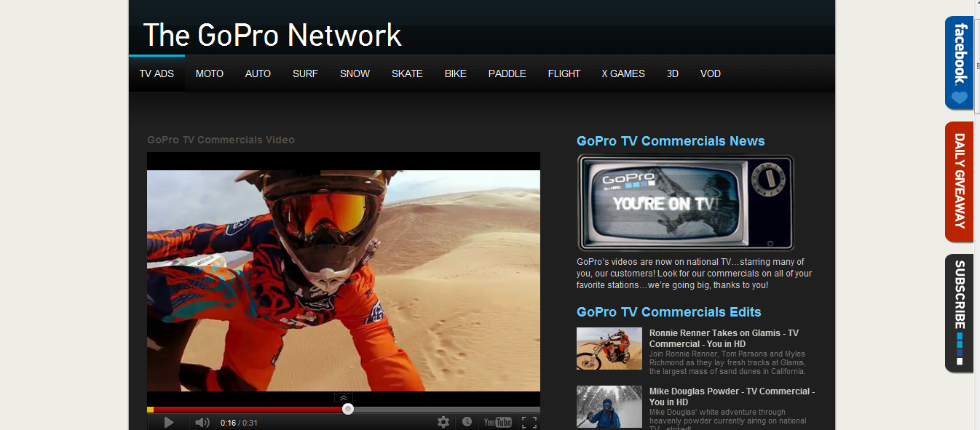Image resolution: width=980 pixels, height=430 pixels.
Task: Switch to the SKATE tab
Action: pyautogui.click(x=407, y=73)
